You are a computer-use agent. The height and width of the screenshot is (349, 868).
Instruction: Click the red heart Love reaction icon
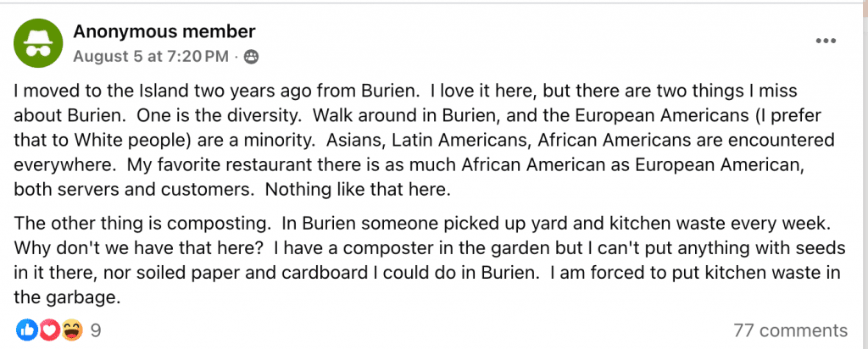[48, 330]
